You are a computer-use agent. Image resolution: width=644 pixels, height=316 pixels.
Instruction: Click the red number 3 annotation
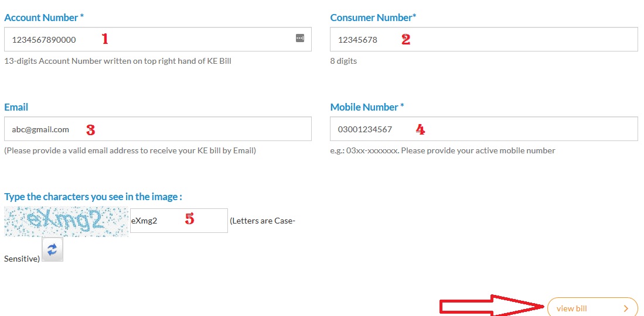90,130
